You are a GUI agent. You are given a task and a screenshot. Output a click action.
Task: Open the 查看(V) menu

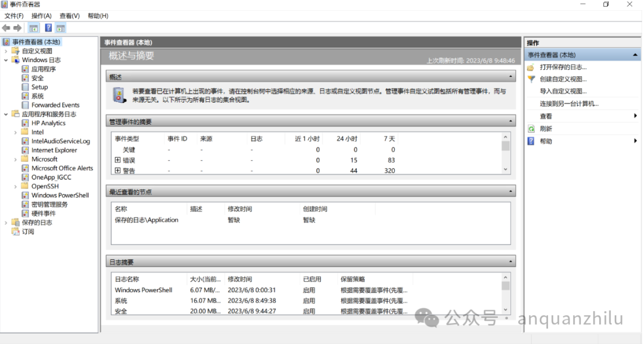click(70, 16)
